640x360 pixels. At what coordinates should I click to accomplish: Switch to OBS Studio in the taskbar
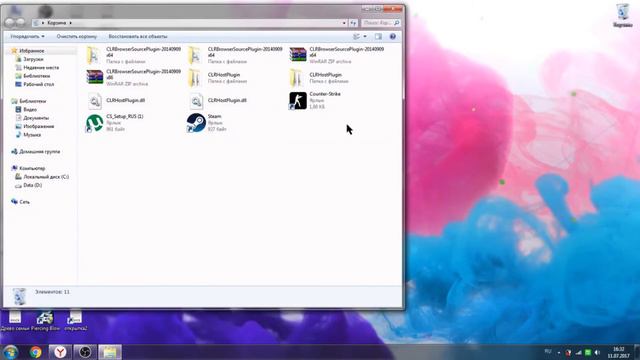click(85, 352)
